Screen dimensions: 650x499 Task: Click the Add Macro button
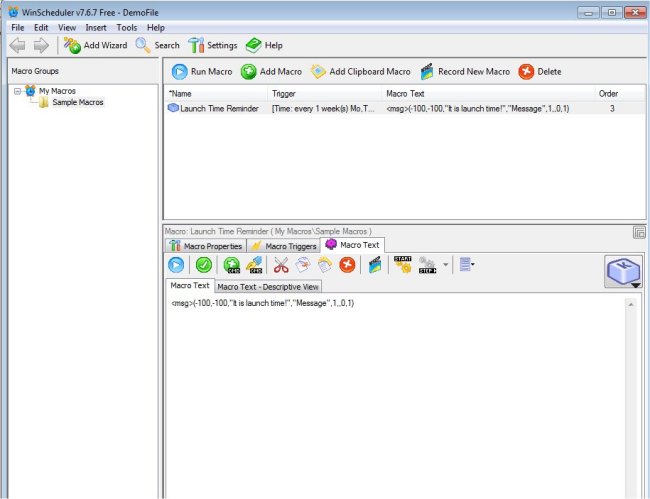tap(271, 72)
